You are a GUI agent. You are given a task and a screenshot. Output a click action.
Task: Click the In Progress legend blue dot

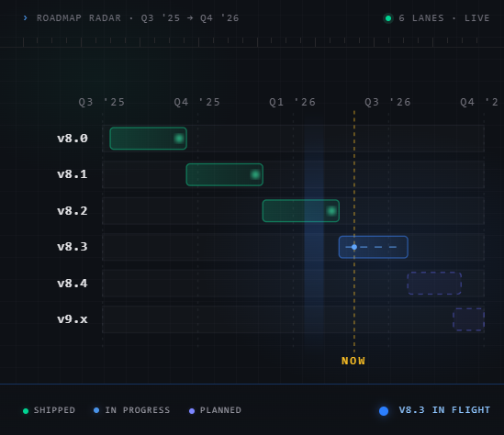coord(96,410)
